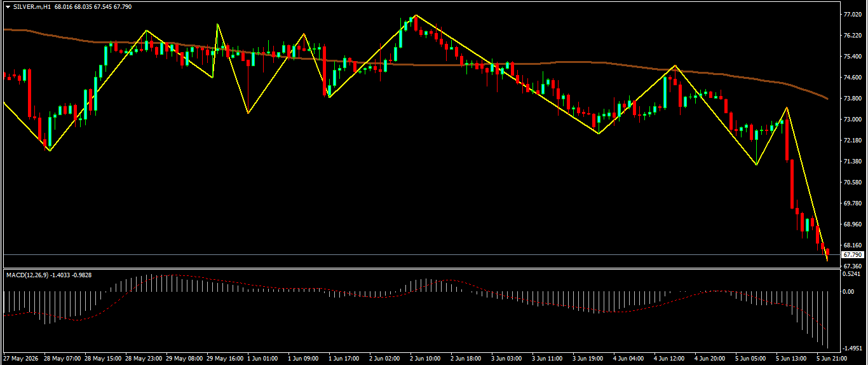Click price scale label 70.580
This screenshot has width=868, height=365.
(852, 182)
